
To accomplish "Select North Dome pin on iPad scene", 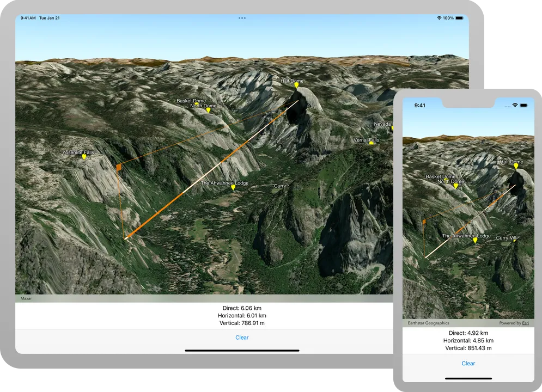I will (x=208, y=110).
